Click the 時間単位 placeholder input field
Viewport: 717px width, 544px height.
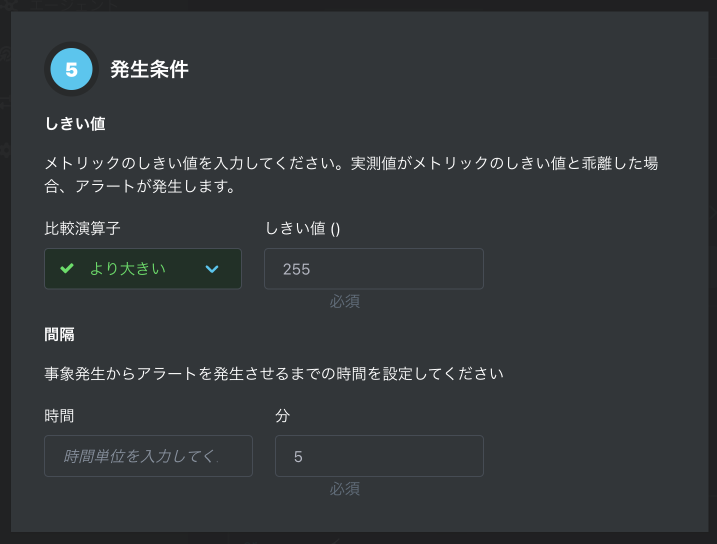point(148,456)
